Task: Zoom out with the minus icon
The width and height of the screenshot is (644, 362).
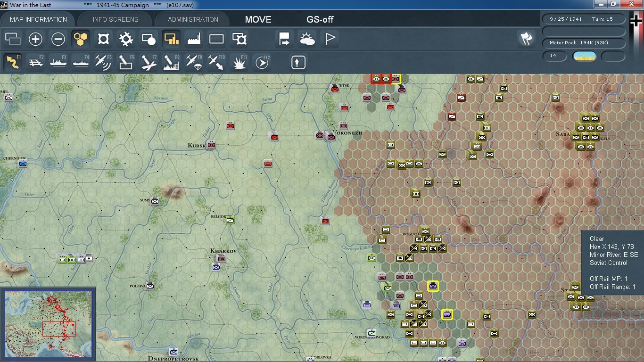Action: [x=58, y=39]
